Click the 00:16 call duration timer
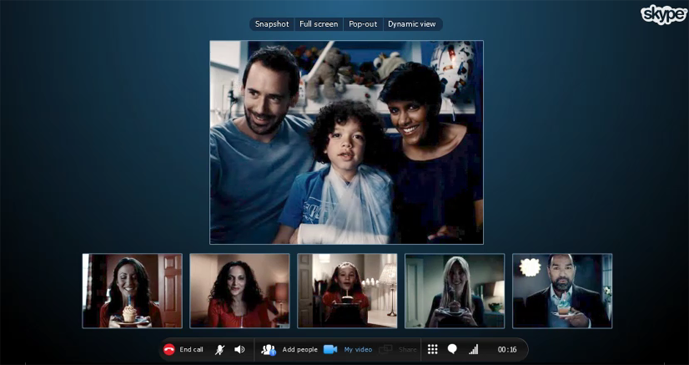Viewport: 689px width, 365px height. 507,350
